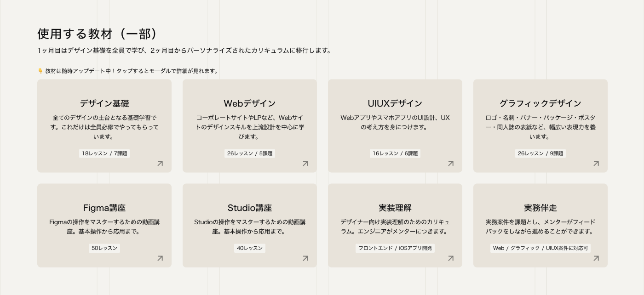The height and width of the screenshot is (295, 644).
Task: Click the note 教材は随時アップデート中
Action: click(x=132, y=71)
